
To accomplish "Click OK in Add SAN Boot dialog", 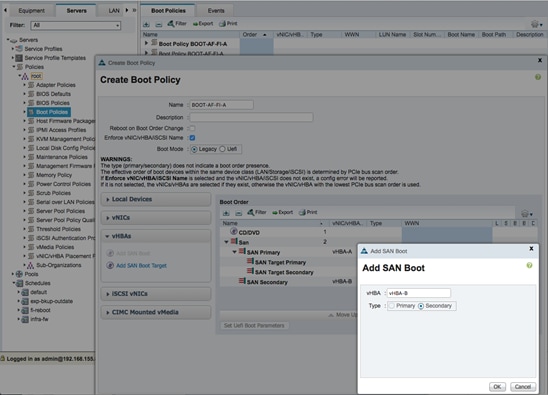I will click(497, 387).
